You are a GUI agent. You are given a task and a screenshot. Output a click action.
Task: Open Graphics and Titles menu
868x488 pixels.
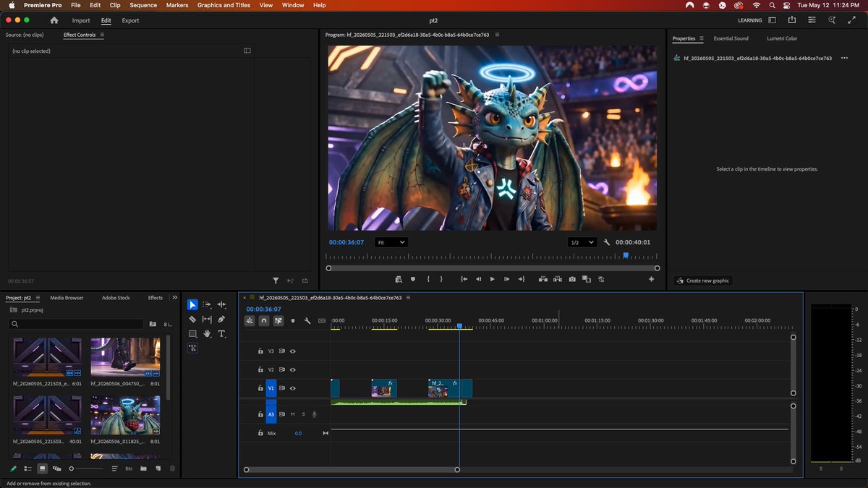224,5
